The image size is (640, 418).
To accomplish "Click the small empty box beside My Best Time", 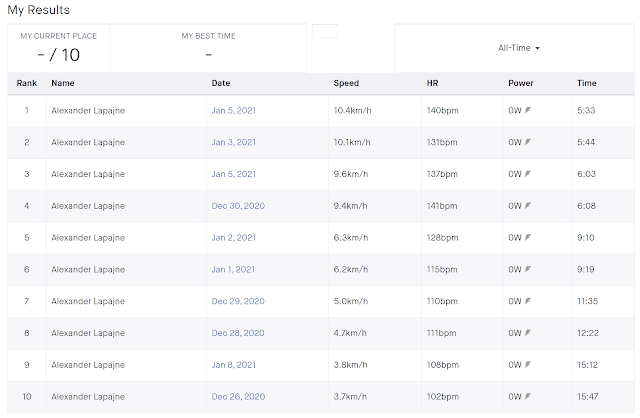I will [325, 30].
